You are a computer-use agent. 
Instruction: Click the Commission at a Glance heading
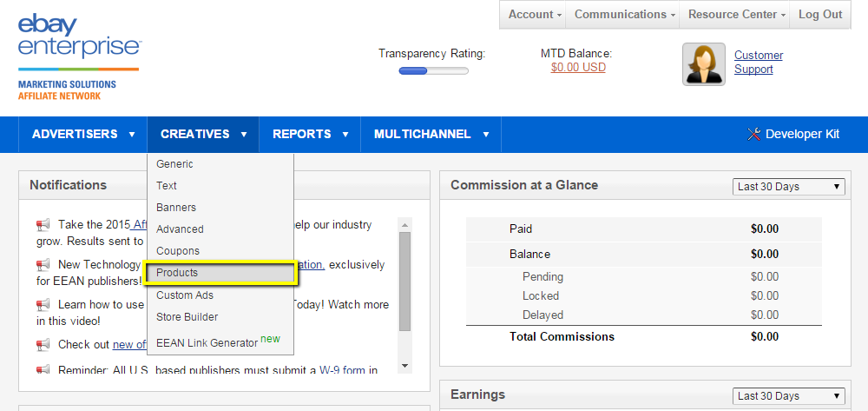pos(524,185)
